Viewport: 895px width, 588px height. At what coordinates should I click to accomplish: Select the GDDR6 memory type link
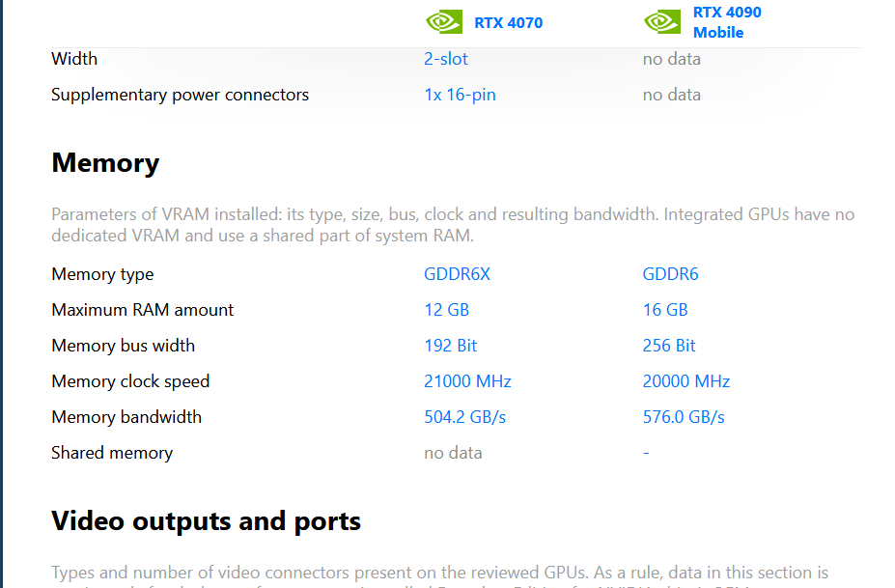pyautogui.click(x=670, y=274)
